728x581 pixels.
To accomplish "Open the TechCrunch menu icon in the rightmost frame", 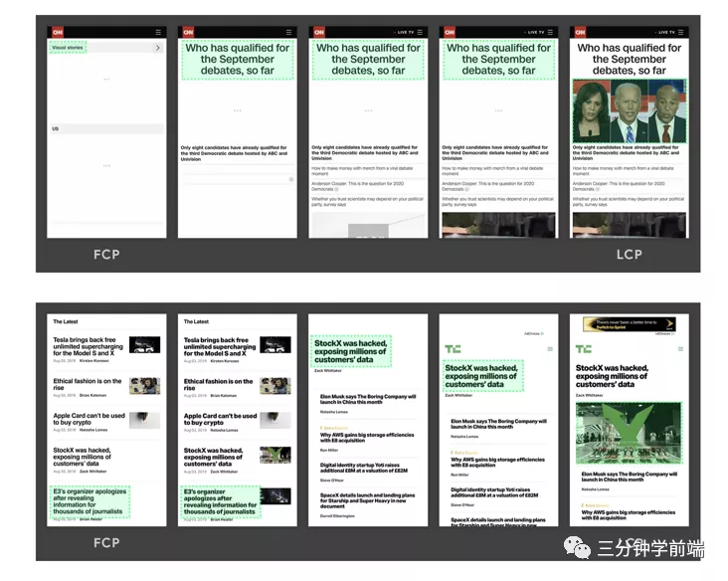I will tap(680, 349).
